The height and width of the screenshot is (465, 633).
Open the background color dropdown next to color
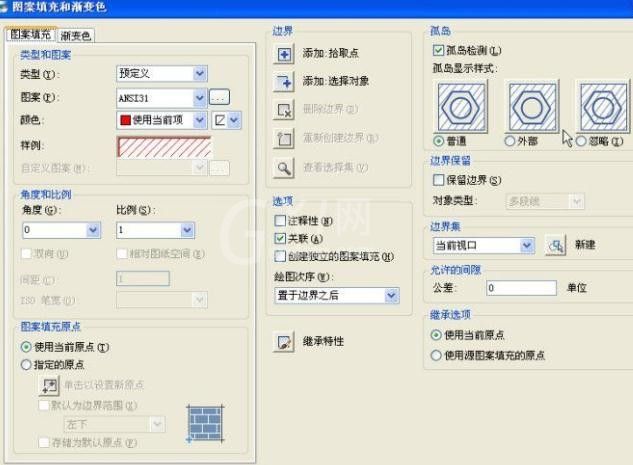point(226,120)
